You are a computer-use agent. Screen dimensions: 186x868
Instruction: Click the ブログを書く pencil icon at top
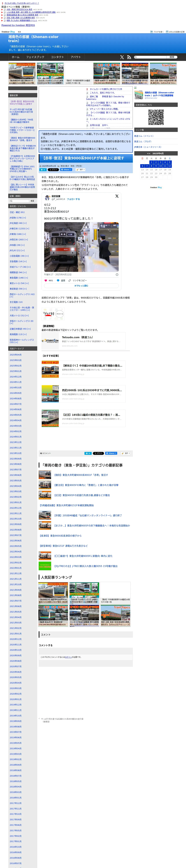point(152,32)
